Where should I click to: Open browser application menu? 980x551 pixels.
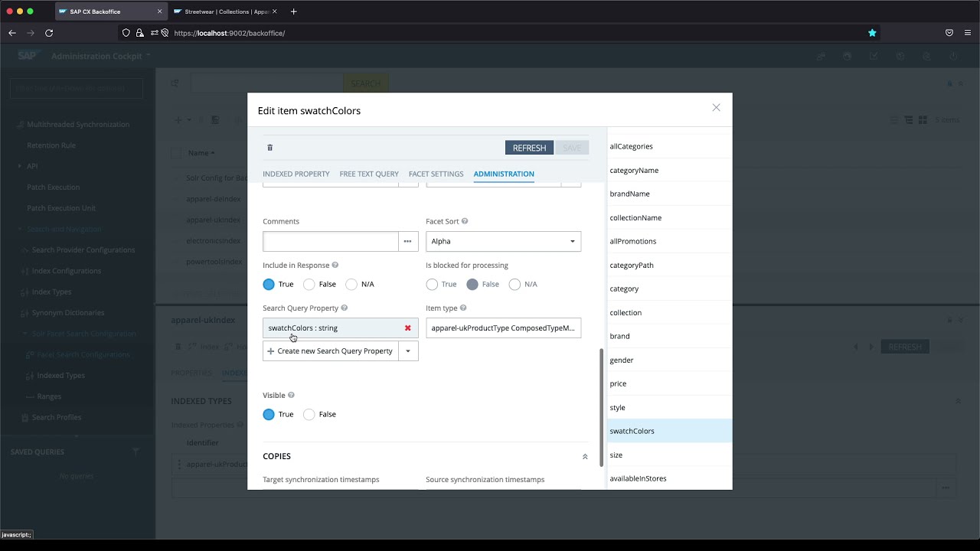tap(969, 33)
